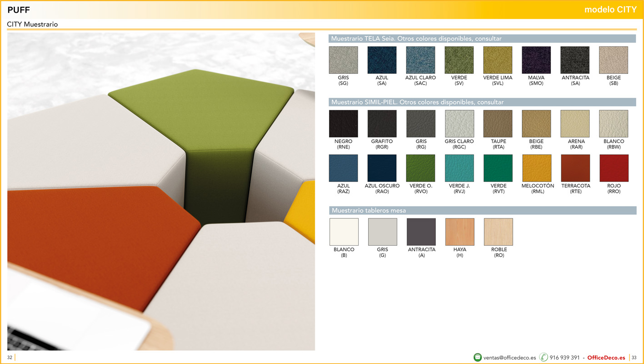Pick the GRIS (RG) leatherette swatch
This screenshot has width=644, height=364.
(x=421, y=124)
